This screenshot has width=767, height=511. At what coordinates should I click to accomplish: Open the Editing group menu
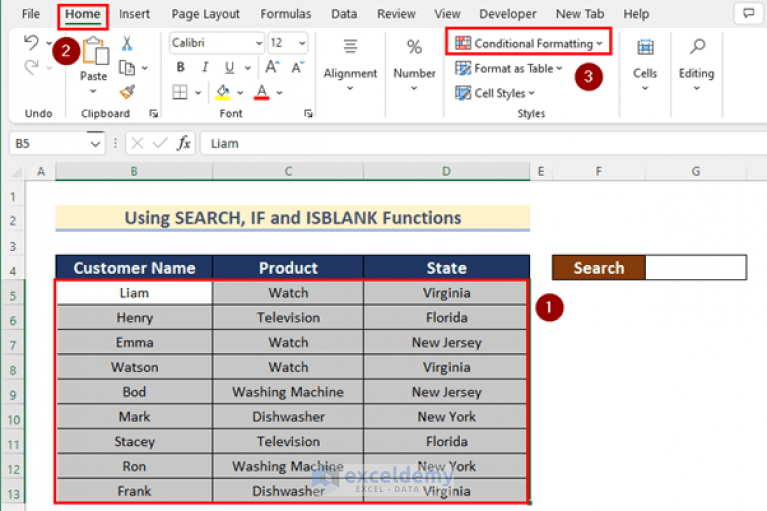pyautogui.click(x=697, y=65)
